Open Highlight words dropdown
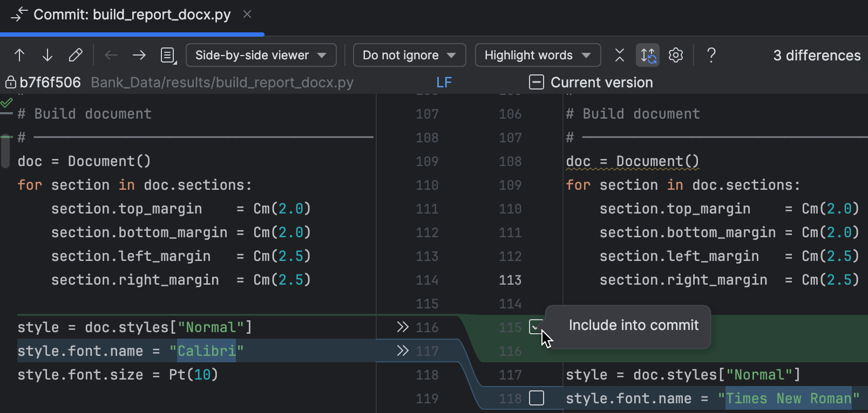Image resolution: width=868 pixels, height=413 pixels. click(538, 55)
